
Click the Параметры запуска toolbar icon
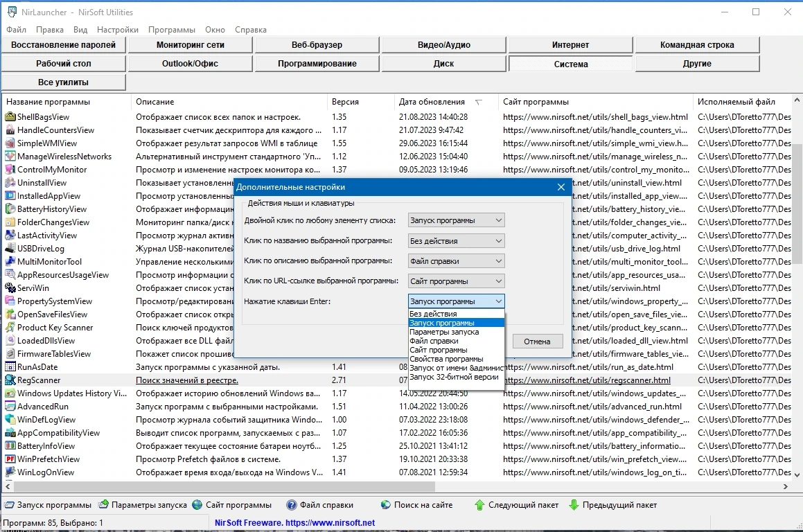pyautogui.click(x=103, y=505)
